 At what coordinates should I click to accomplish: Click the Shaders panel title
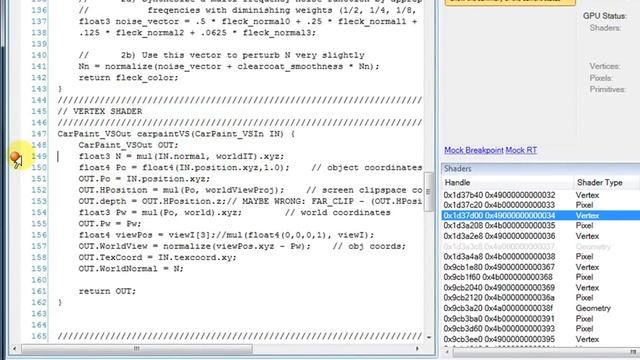click(x=458, y=169)
